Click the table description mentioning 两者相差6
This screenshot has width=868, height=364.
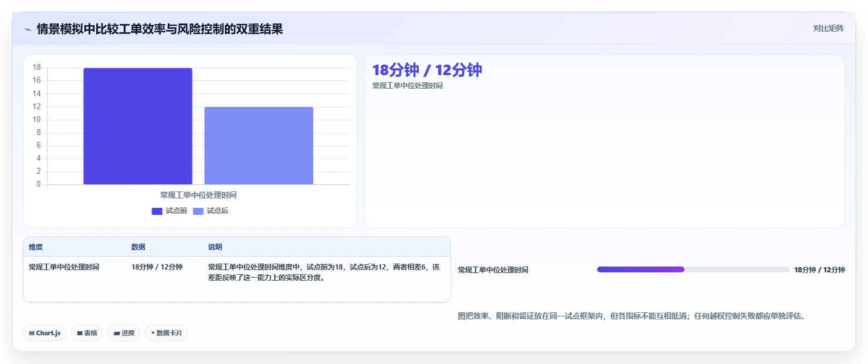(x=324, y=272)
